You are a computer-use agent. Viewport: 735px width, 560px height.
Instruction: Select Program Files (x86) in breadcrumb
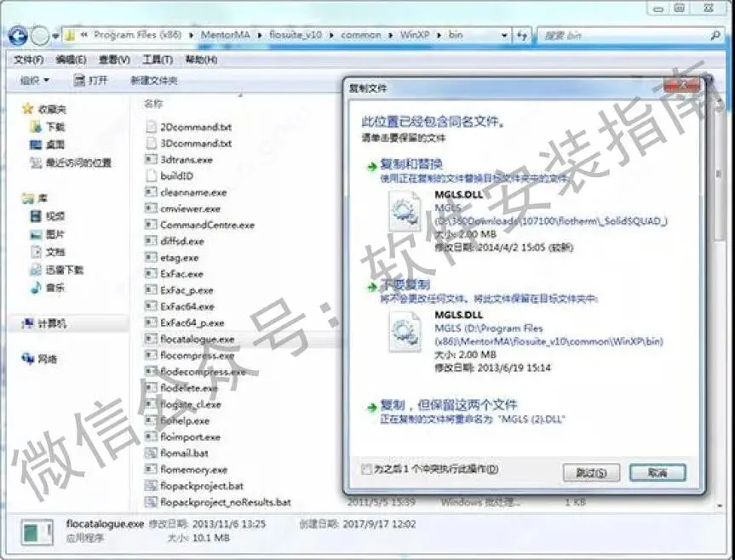point(137,35)
